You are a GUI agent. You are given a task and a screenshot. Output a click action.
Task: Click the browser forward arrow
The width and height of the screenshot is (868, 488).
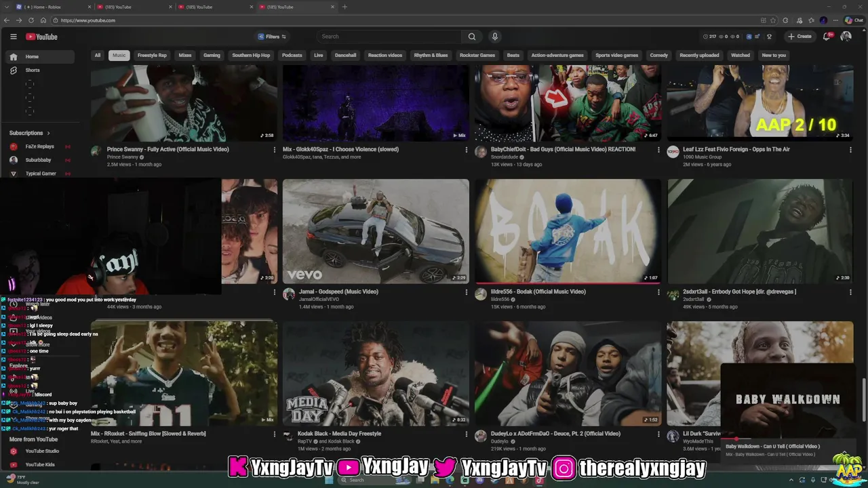coord(19,20)
